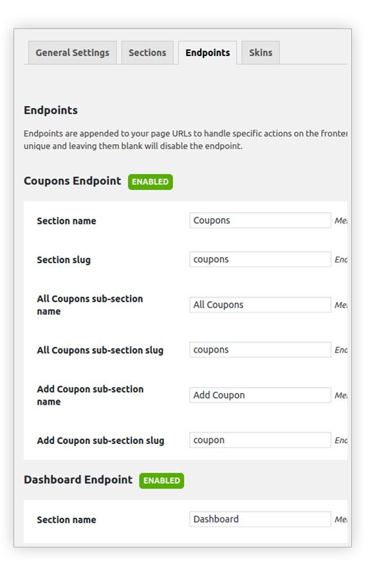Click the Dashboard Section name field
386x588 pixels.
(x=259, y=519)
